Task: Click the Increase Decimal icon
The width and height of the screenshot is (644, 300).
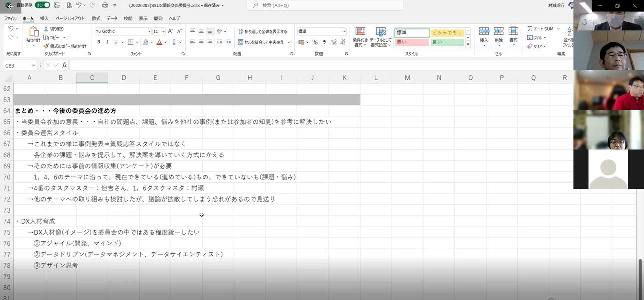Action: click(334, 42)
